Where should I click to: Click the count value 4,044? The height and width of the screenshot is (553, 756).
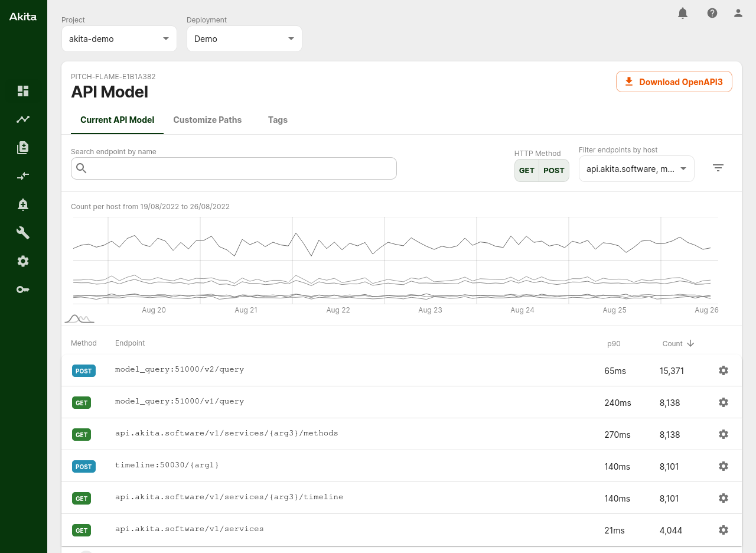click(x=671, y=531)
